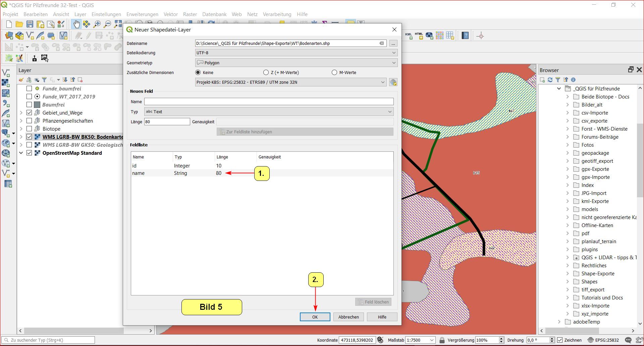644x346 pixels.
Task: Click the coordinate reference system globe button
Action: coord(393,82)
